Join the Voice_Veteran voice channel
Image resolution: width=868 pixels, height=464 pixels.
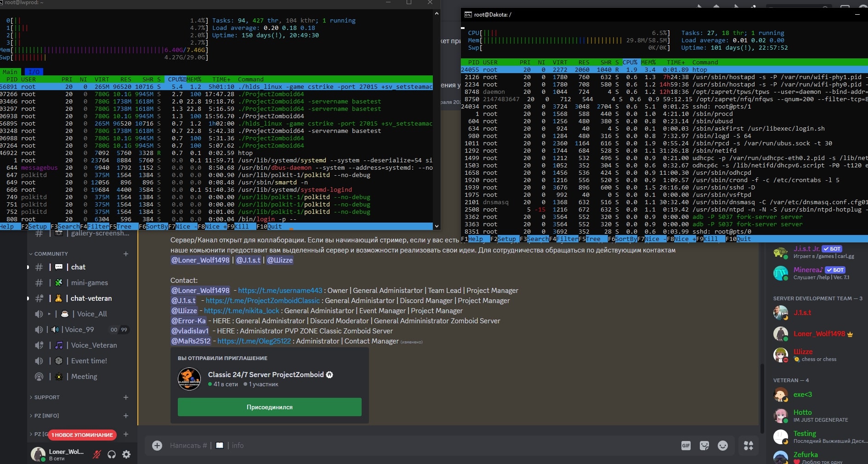(x=94, y=345)
